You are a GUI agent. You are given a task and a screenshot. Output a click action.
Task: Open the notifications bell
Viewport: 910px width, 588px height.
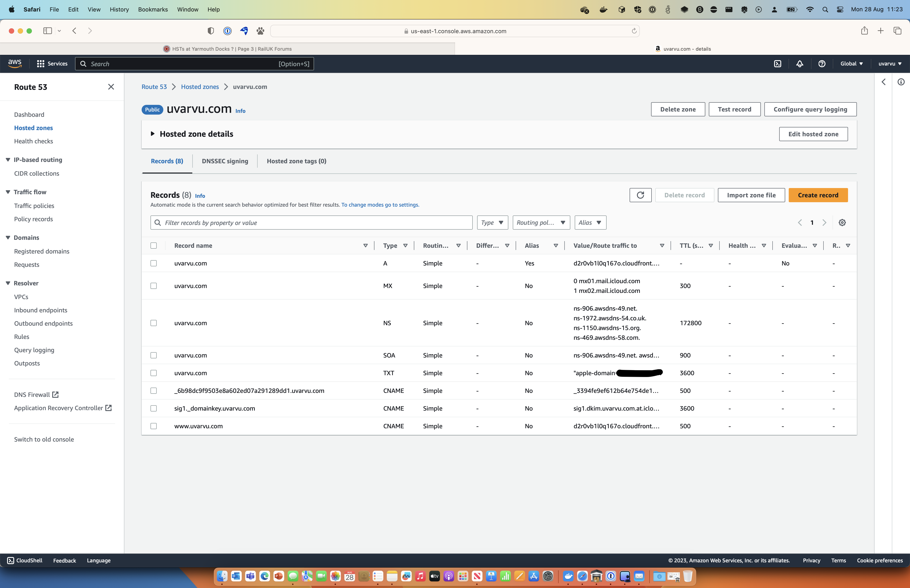(800, 63)
